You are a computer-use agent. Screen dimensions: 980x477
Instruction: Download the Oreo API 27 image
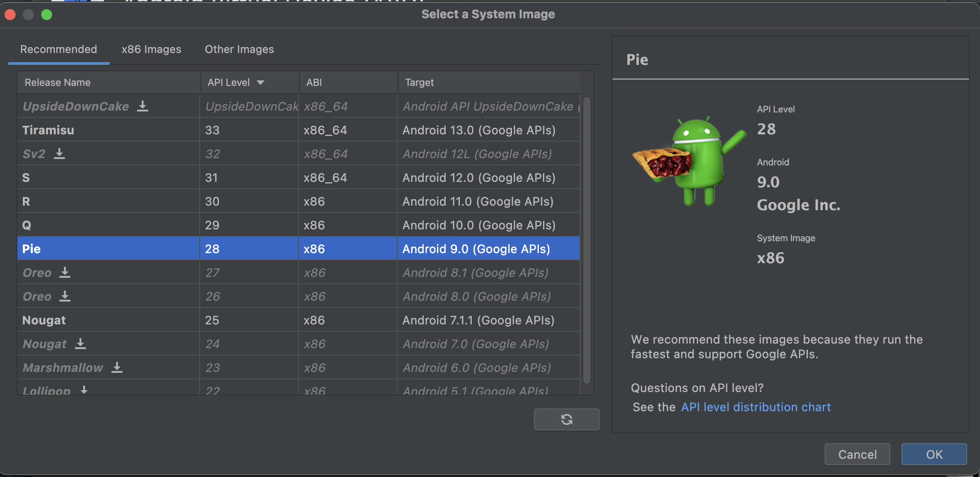click(65, 272)
